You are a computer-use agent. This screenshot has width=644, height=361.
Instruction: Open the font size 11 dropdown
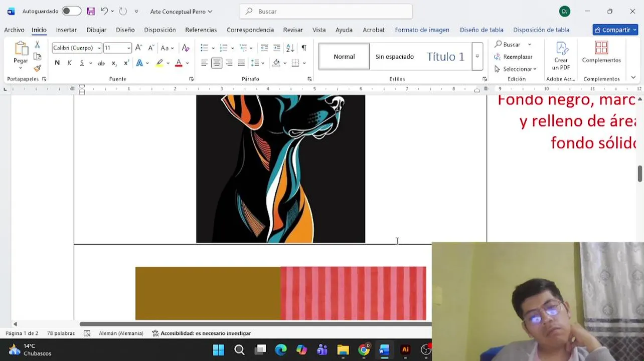click(x=129, y=48)
